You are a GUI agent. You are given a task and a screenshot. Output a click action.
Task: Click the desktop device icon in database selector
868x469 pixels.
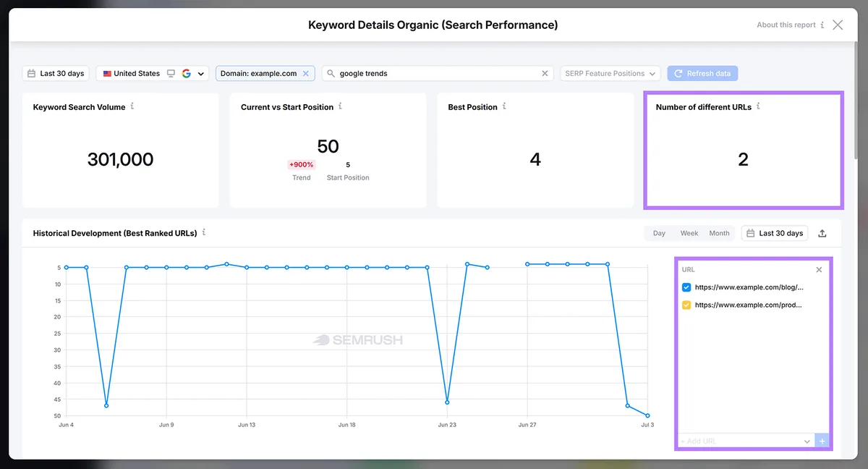[171, 73]
